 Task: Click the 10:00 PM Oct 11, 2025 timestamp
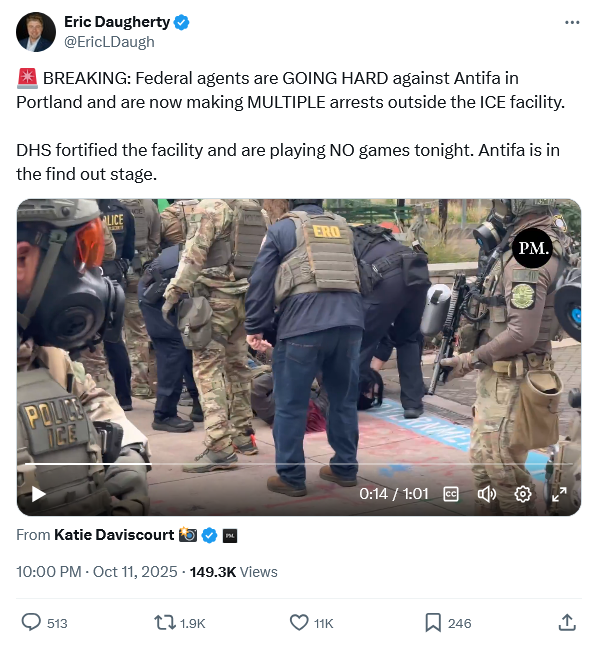point(97,572)
